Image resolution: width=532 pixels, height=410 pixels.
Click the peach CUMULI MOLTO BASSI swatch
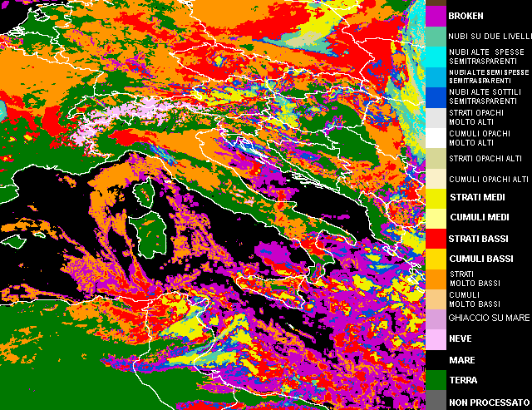[436, 299]
